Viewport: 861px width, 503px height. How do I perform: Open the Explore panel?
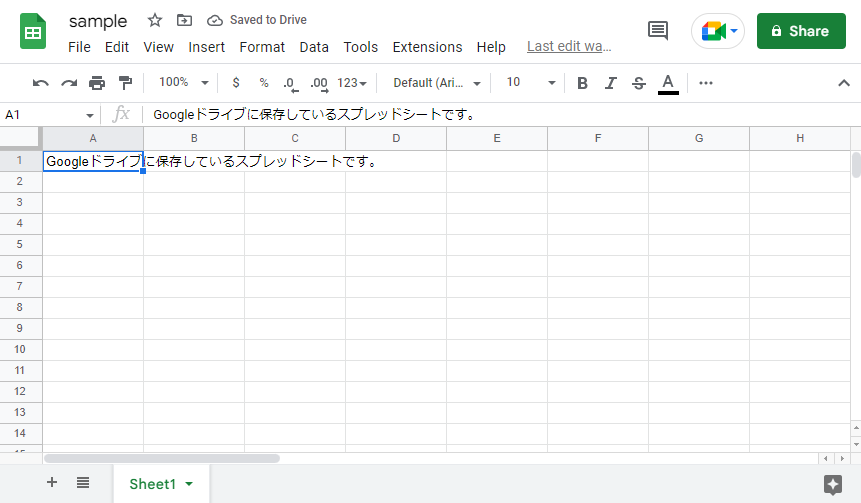click(x=832, y=484)
